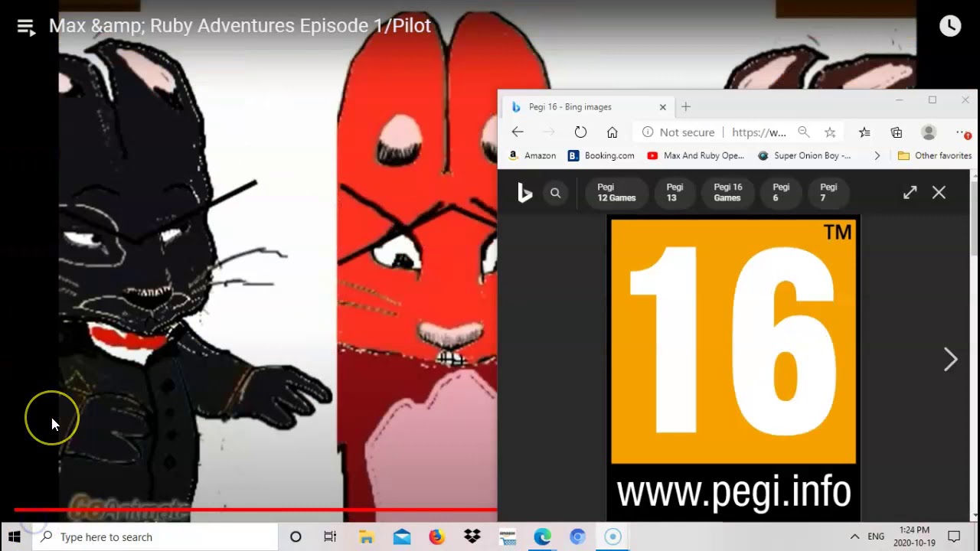Open the Edge profile avatar
The width and height of the screenshot is (980, 551).
tap(929, 132)
